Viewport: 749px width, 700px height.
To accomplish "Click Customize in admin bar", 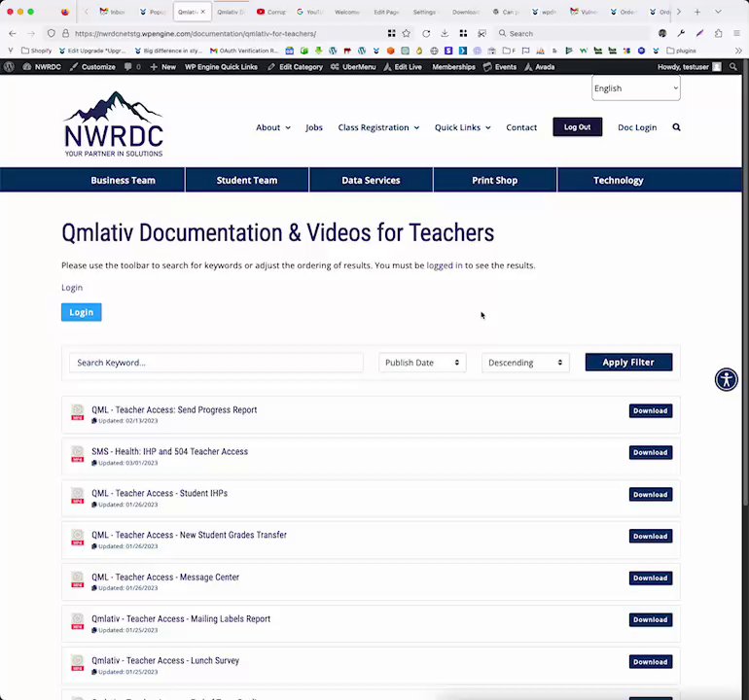I will coord(92,67).
